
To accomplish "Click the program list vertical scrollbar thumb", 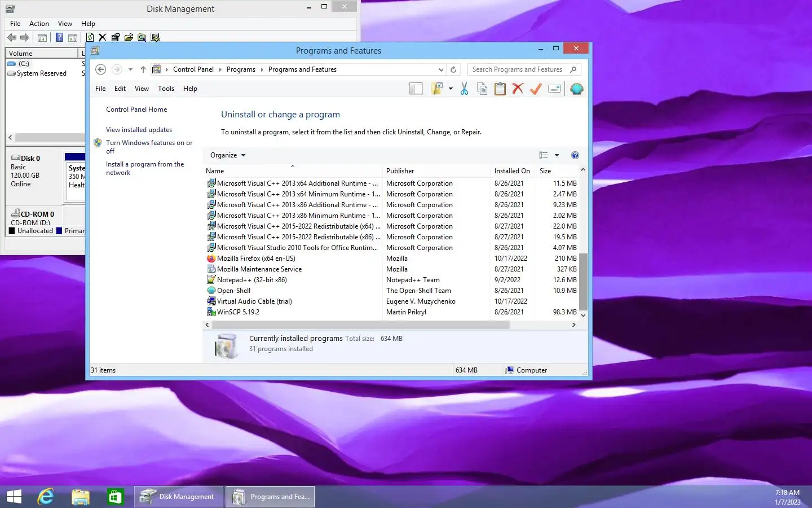I will [583, 281].
